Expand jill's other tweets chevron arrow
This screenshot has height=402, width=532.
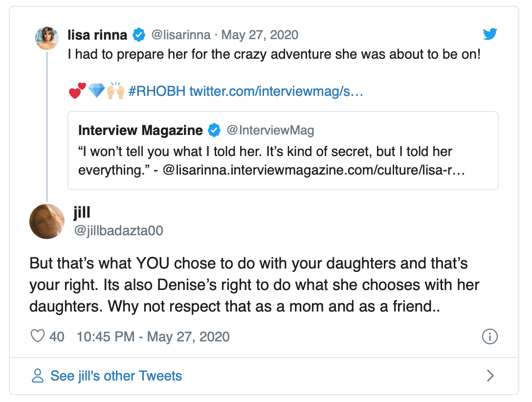point(490,376)
